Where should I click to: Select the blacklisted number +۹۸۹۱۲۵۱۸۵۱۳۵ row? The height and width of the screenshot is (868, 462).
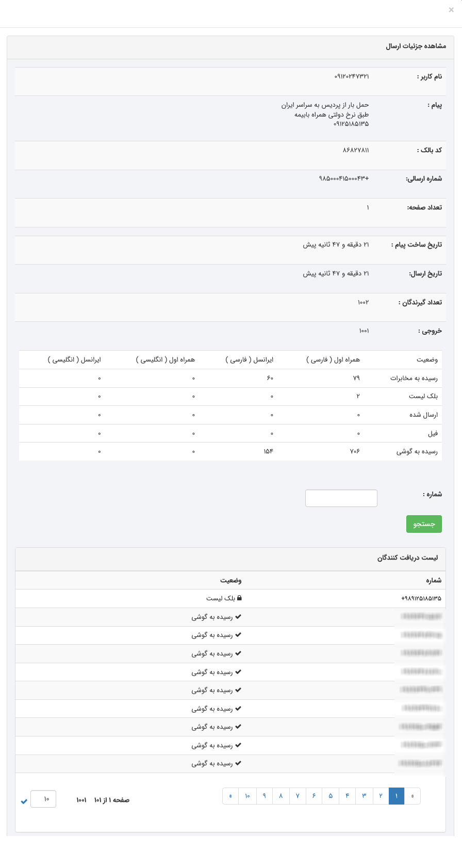tap(421, 599)
